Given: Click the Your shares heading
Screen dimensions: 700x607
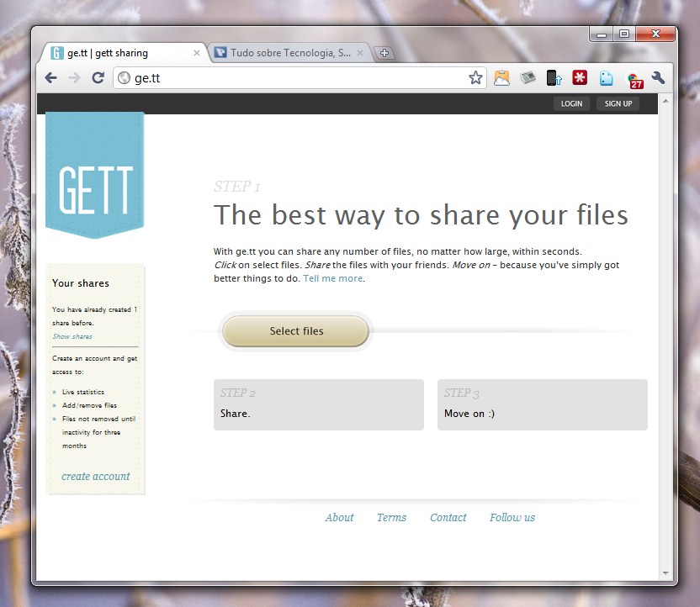Looking at the screenshot, I should tap(81, 283).
